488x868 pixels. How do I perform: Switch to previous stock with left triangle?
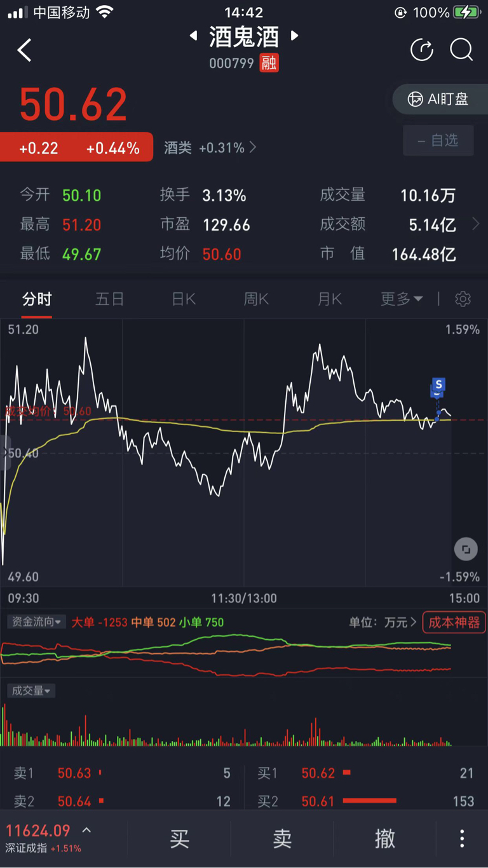point(193,36)
